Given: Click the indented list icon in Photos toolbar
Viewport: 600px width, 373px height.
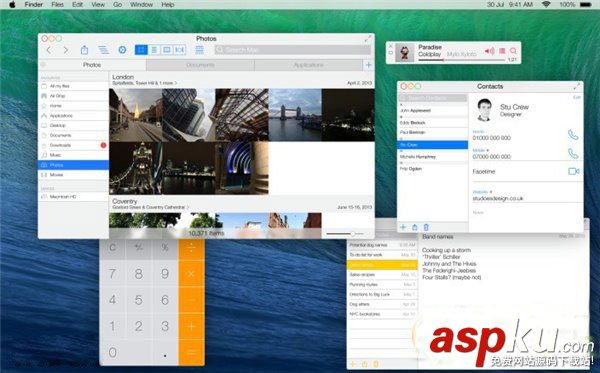Looking at the screenshot, I should [103, 50].
